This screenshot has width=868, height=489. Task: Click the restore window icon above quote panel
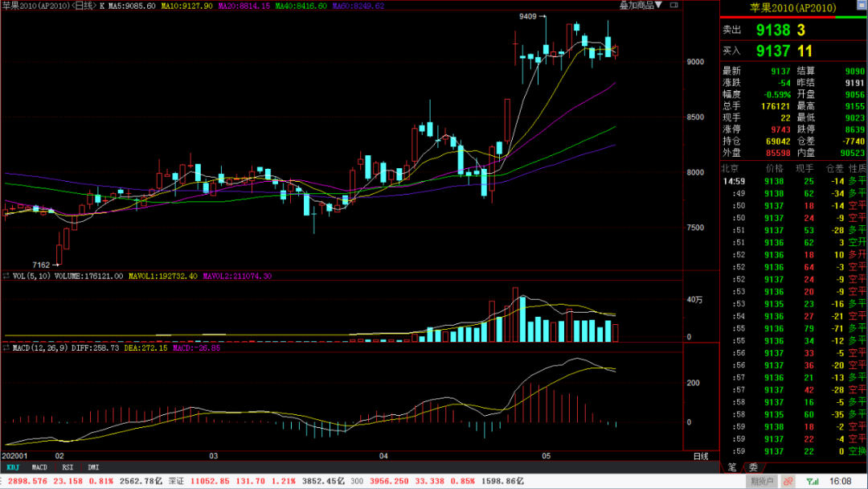(861, 5)
